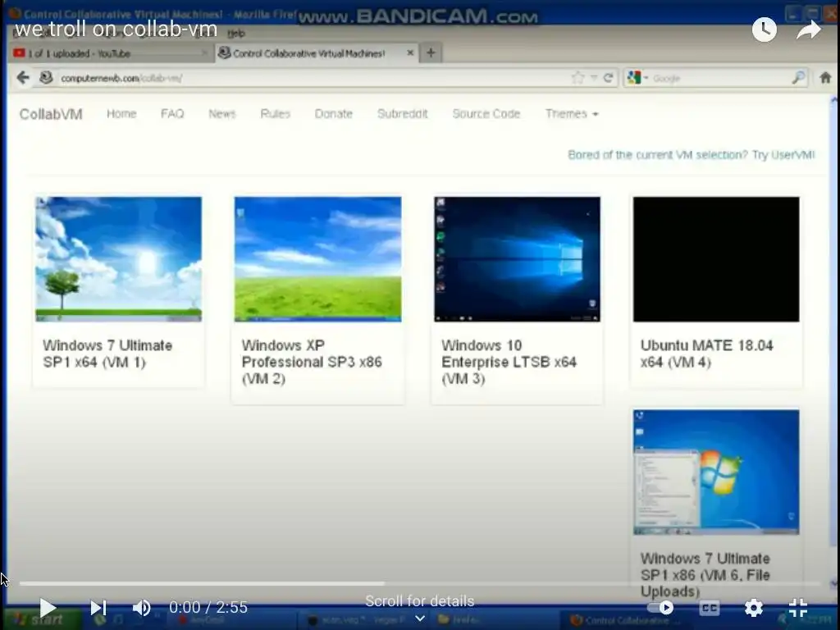
Task: Click the computernewb.com address bar
Action: pos(311,78)
